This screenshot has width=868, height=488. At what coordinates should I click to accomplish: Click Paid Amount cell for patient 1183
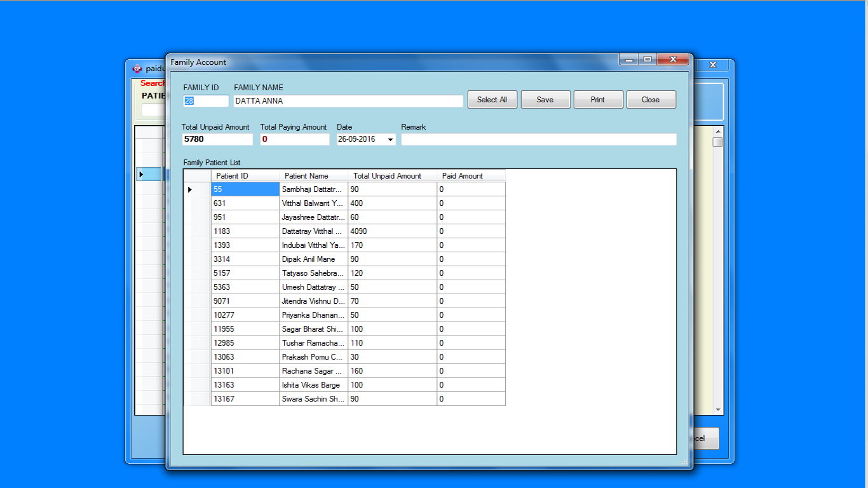[471, 231]
